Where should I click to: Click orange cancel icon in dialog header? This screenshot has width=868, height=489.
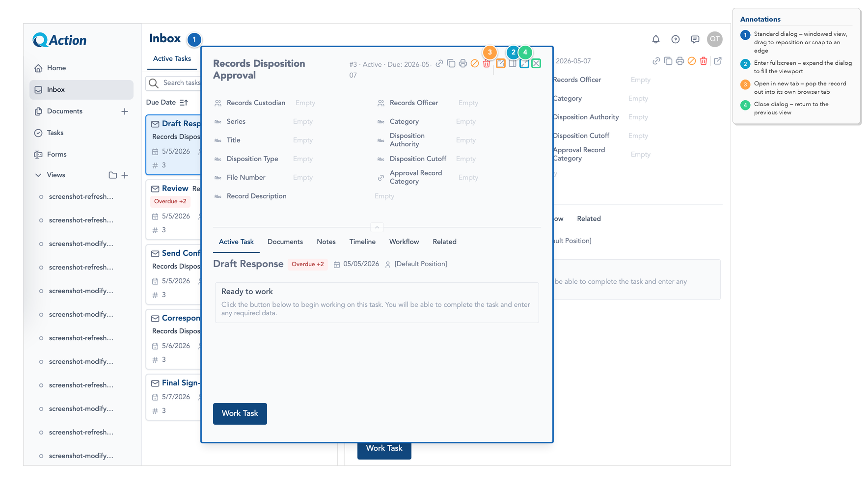pos(475,63)
